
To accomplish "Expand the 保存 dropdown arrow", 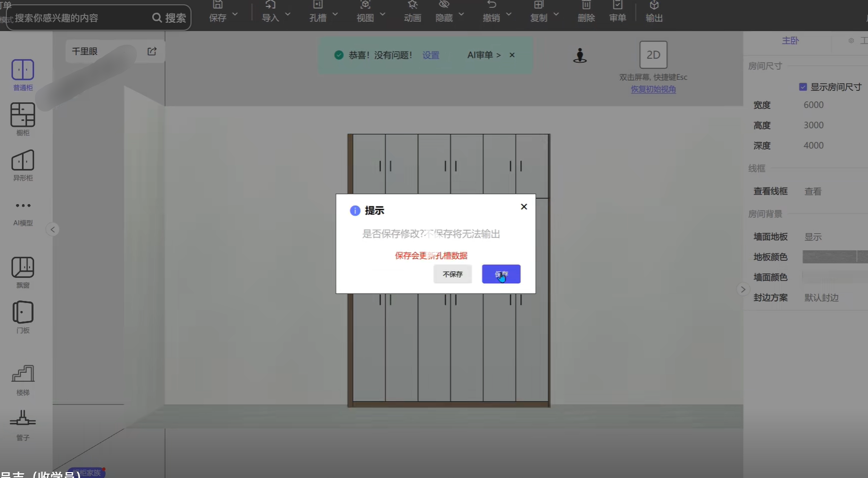I will pos(235,14).
